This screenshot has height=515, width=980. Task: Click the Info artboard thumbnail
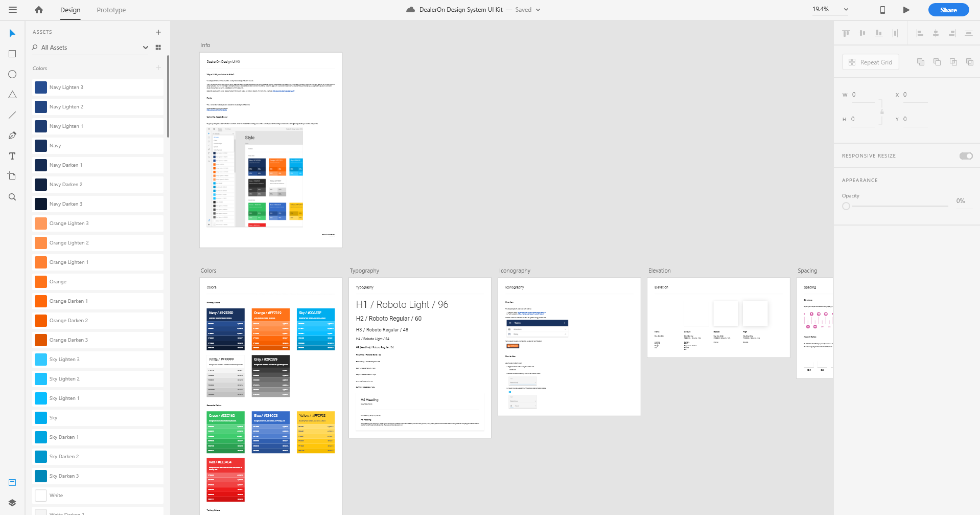pyautogui.click(x=271, y=150)
